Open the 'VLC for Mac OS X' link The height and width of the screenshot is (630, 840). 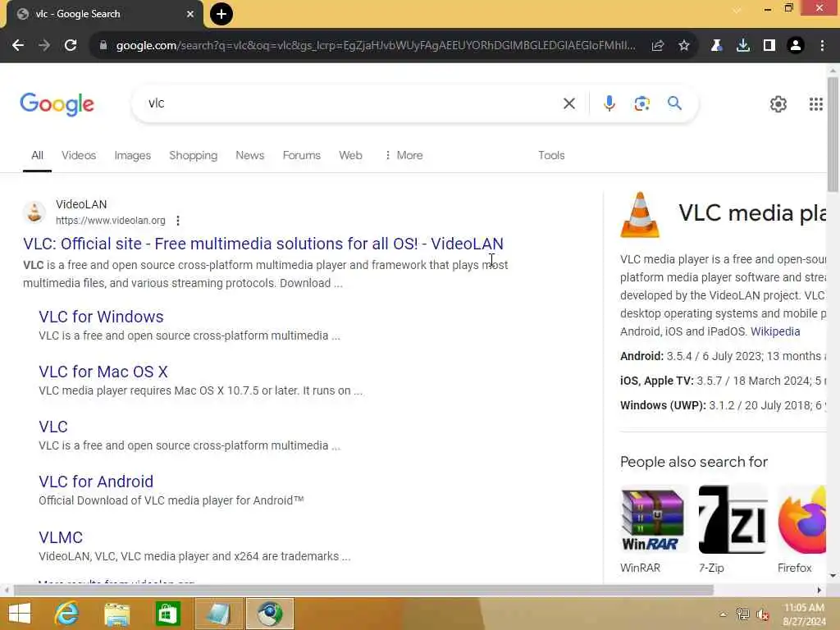pos(103,372)
